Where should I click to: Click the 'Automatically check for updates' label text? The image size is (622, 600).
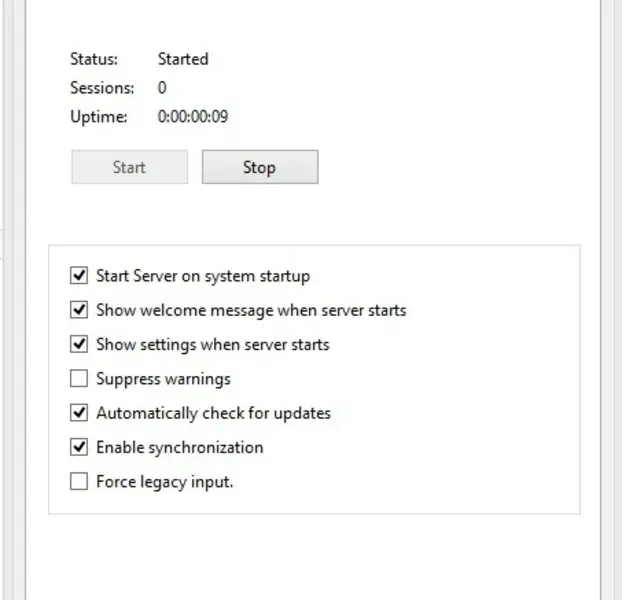[x=213, y=413]
